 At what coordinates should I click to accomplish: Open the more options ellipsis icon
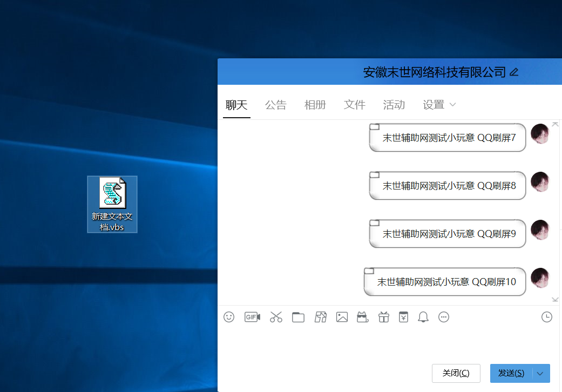click(444, 317)
